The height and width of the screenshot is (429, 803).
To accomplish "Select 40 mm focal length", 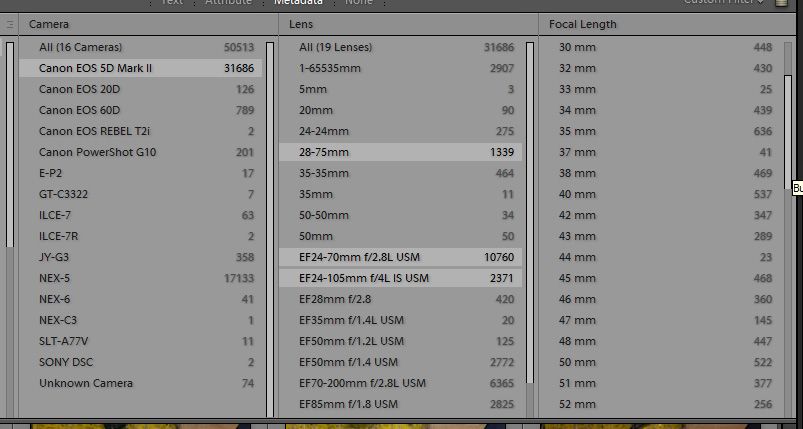I will coord(661,194).
